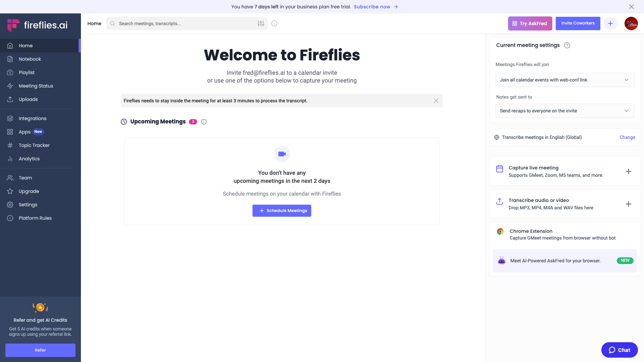This screenshot has width=644, height=362.
Task: Open Analytics in the sidebar
Action: [29, 159]
